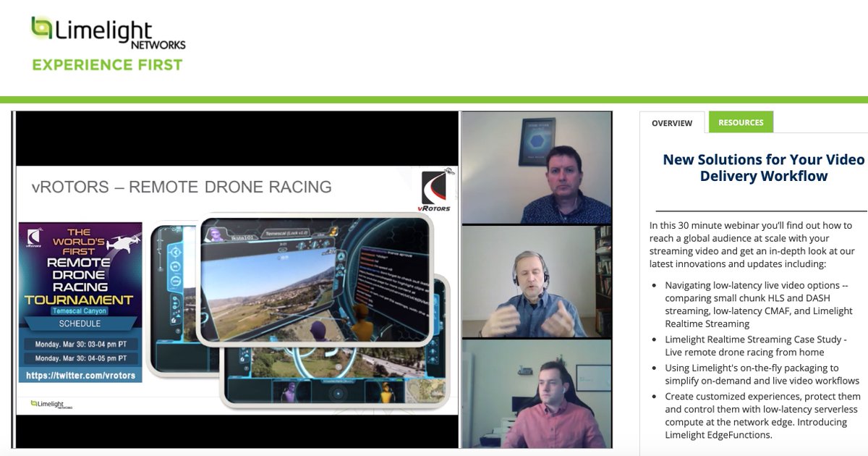Click the 'In this 30 minute webinar' paragraph
The width and height of the screenshot is (868, 456).
(752, 245)
